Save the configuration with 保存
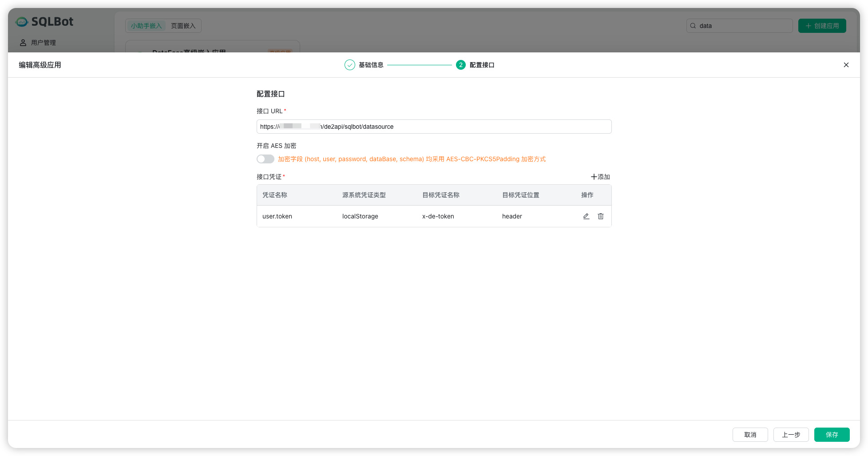Screen dimensions: 868x456 (832, 435)
